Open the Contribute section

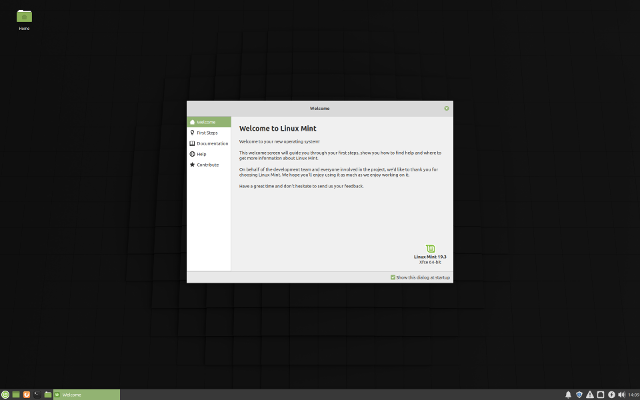209,164
